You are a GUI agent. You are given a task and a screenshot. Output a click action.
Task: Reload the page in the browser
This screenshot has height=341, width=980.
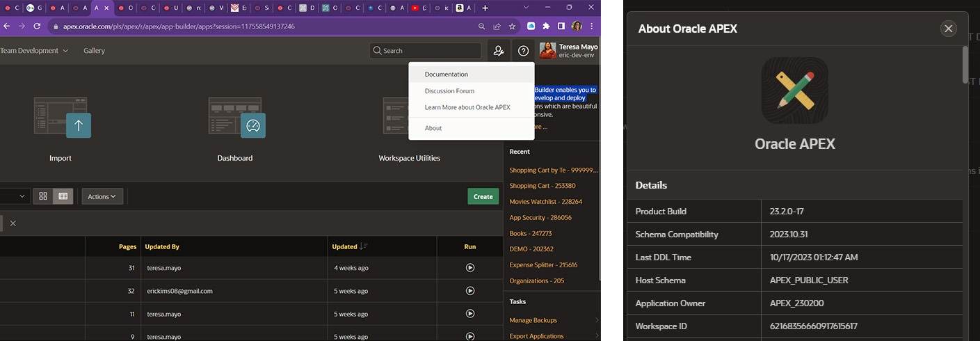38,26
